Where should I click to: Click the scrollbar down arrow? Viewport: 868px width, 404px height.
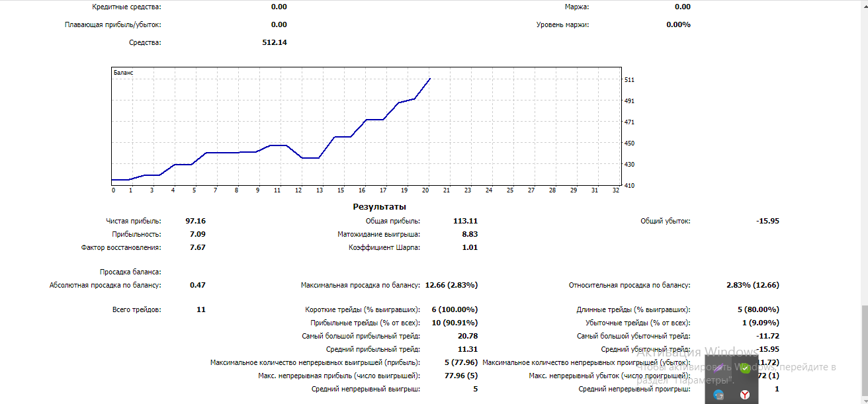click(864, 399)
